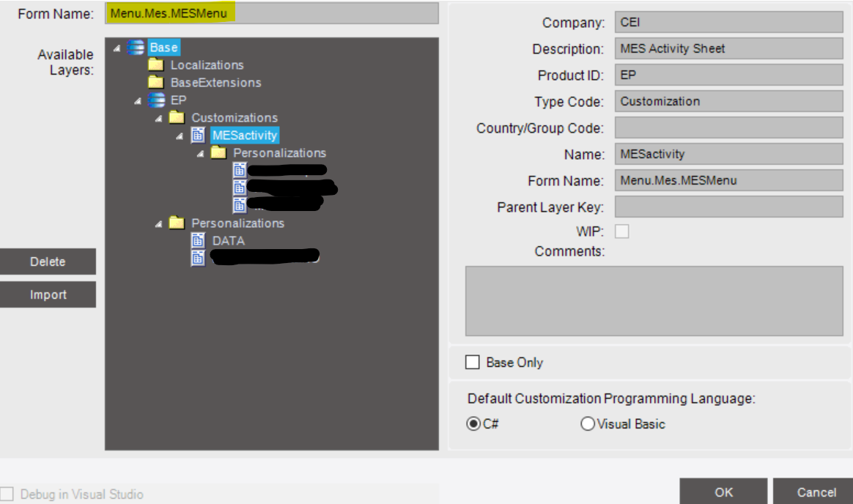853x504 pixels.
Task: Select the C# radio button
Action: 473,423
